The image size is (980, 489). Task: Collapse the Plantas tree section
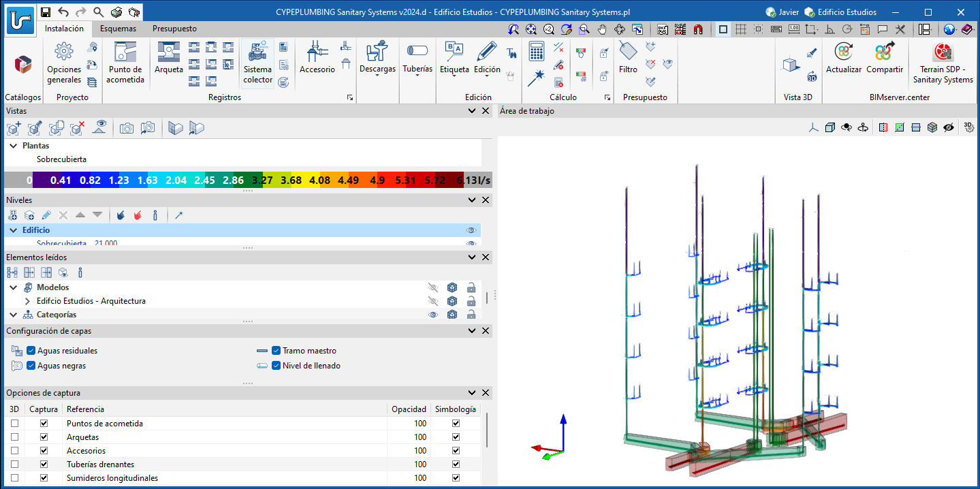click(14, 146)
